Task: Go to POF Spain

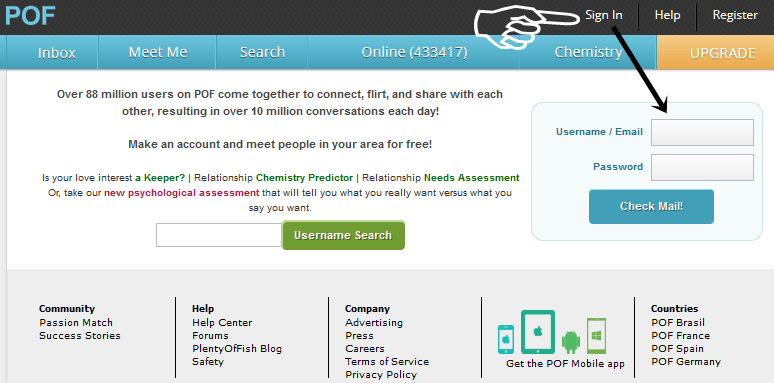Action: pos(677,349)
